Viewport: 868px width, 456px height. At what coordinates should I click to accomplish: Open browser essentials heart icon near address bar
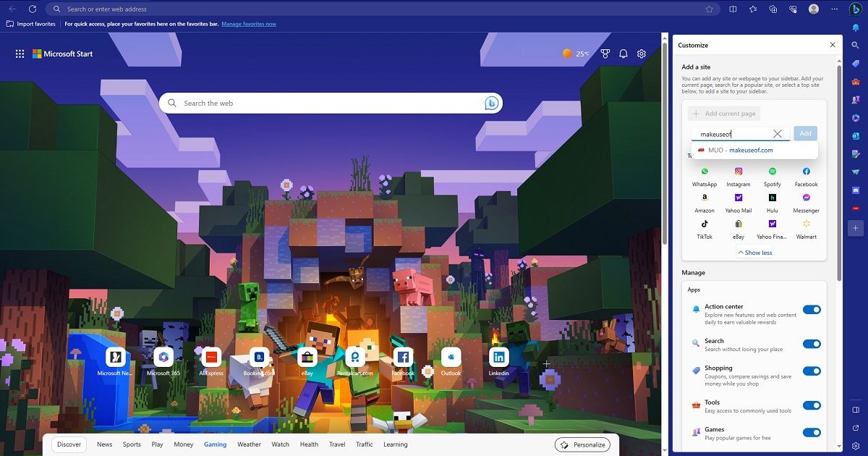pyautogui.click(x=793, y=9)
